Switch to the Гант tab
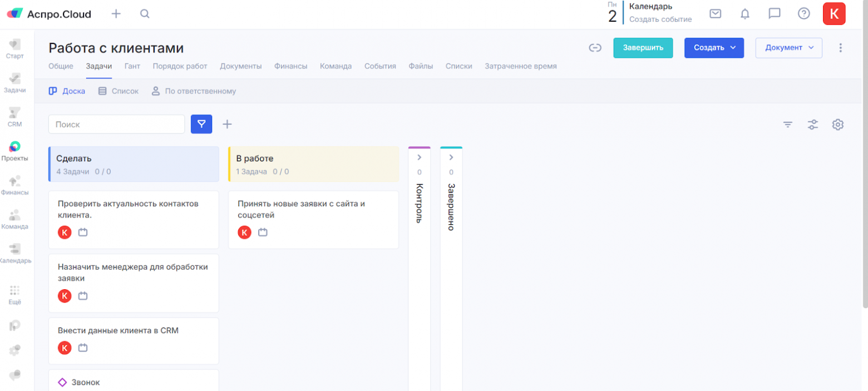Screen dimensions: 868x391 coord(132,66)
